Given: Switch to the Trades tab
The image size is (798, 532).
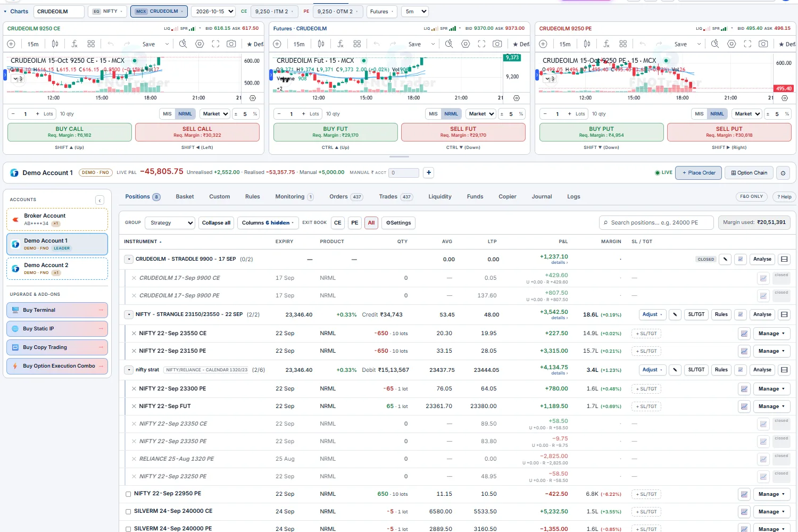Looking at the screenshot, I should pos(396,197).
